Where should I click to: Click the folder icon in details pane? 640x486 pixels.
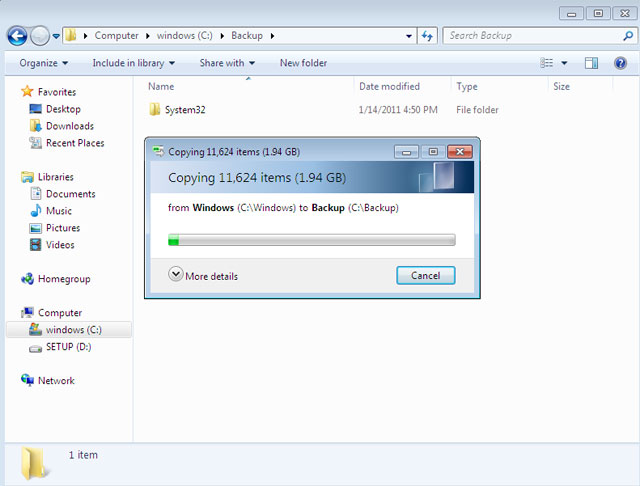coord(34,463)
